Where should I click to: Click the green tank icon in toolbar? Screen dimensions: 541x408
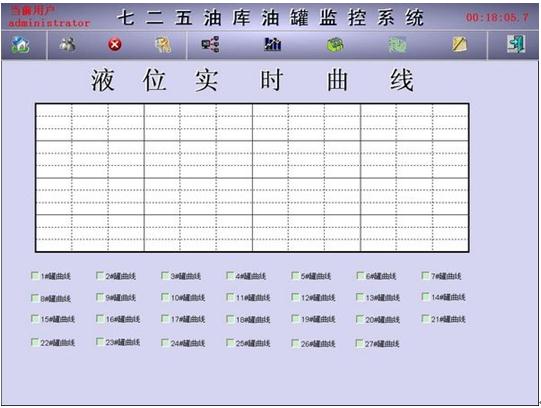pos(335,45)
